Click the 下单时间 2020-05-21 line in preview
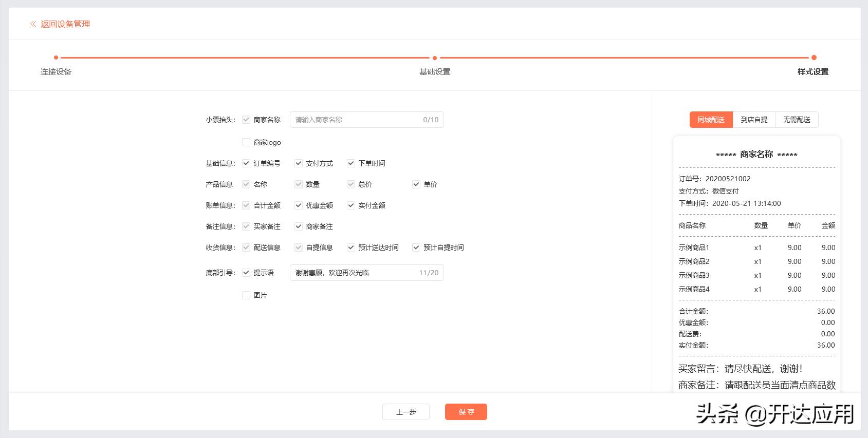The image size is (868, 438). 730,203
